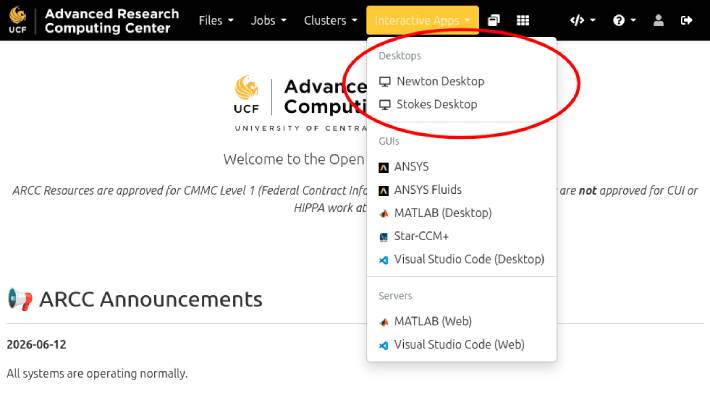Click the Star-CCM+ logo icon
Viewport: 710px width, 400px height.
coord(384,237)
